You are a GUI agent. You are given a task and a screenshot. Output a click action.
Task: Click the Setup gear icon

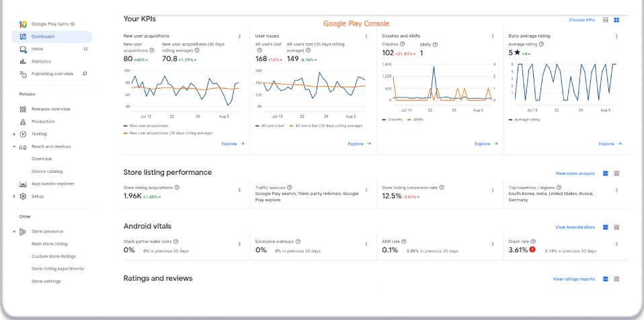[x=23, y=196]
